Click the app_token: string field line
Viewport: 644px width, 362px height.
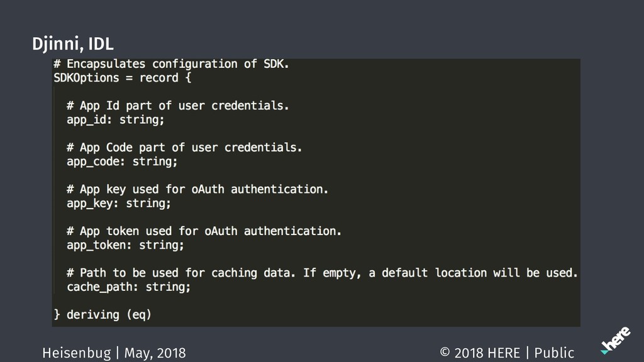pos(125,246)
